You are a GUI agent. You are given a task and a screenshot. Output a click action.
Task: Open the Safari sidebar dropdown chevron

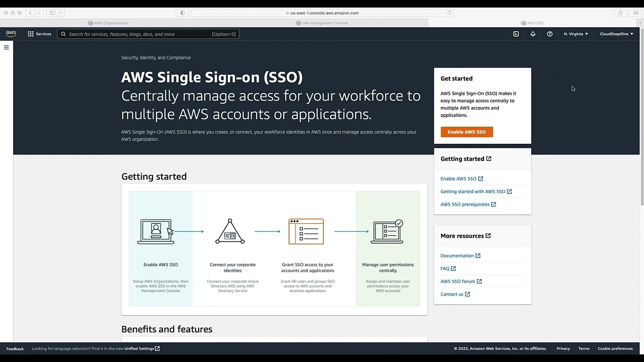61,13
